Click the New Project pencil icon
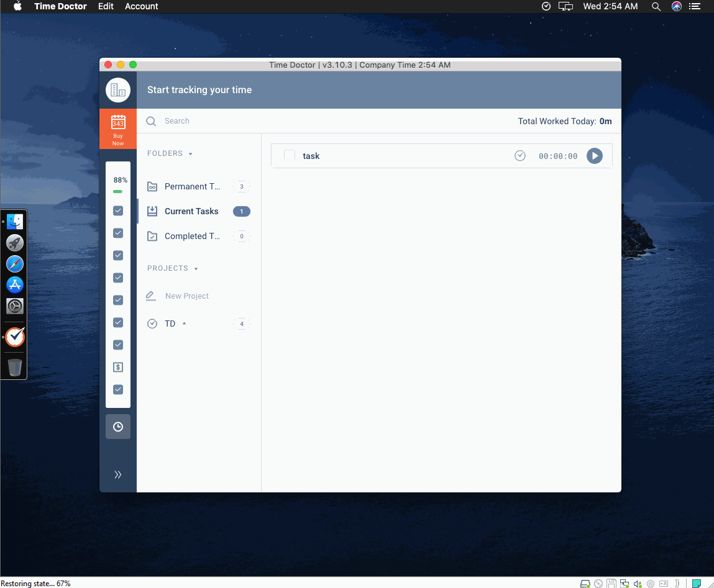Viewport: 714px width, 588px height. click(x=150, y=296)
